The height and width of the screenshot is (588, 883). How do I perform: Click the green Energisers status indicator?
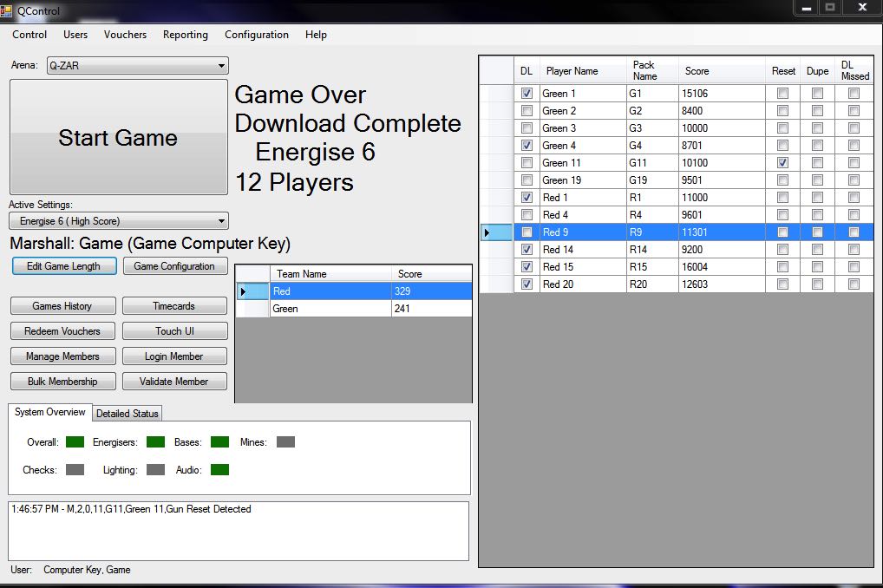click(155, 442)
